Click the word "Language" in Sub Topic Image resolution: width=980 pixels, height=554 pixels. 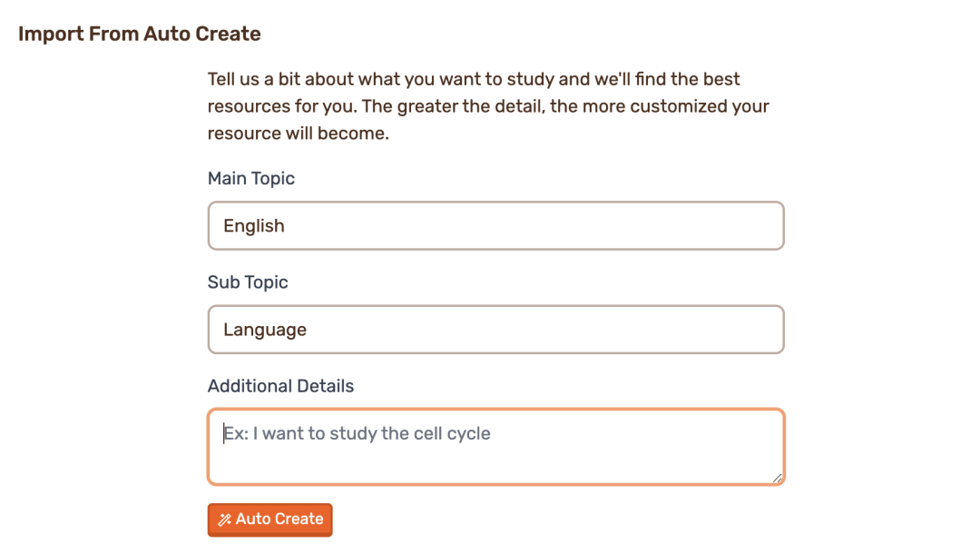pyautogui.click(x=265, y=330)
